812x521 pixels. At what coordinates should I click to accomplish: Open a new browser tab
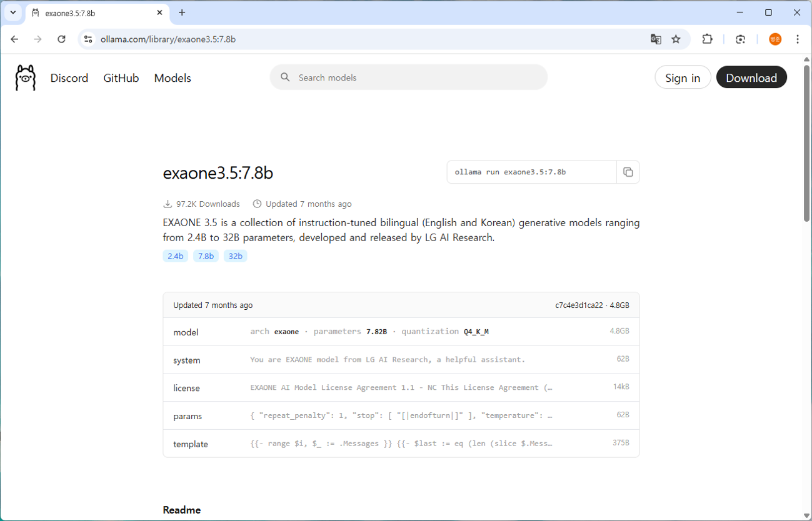click(182, 12)
